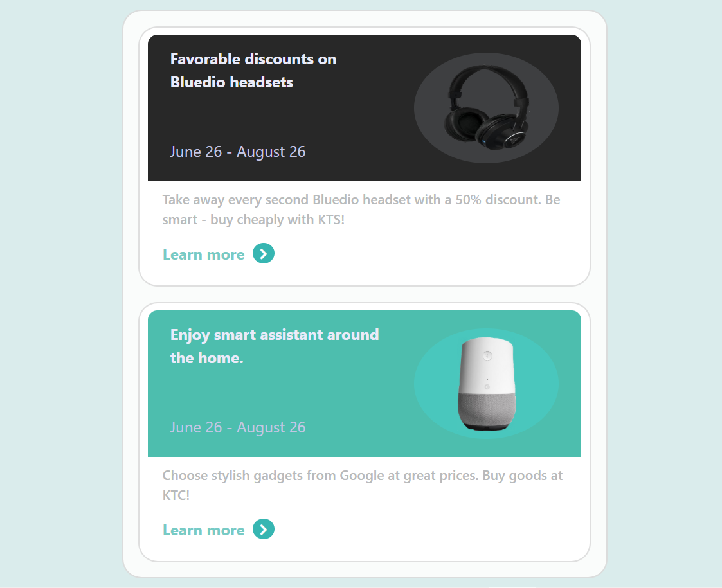Image resolution: width=722 pixels, height=588 pixels.
Task: Click Learn more under the Google gadgets offer
Action: click(203, 530)
